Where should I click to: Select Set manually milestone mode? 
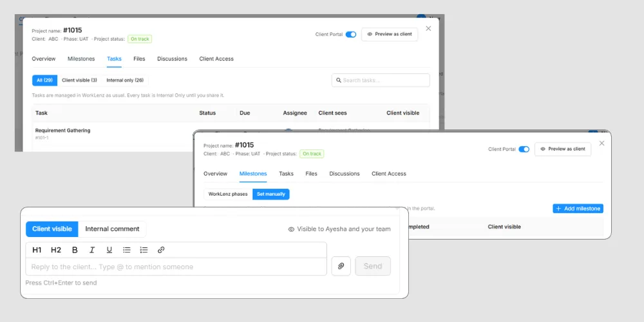(271, 194)
